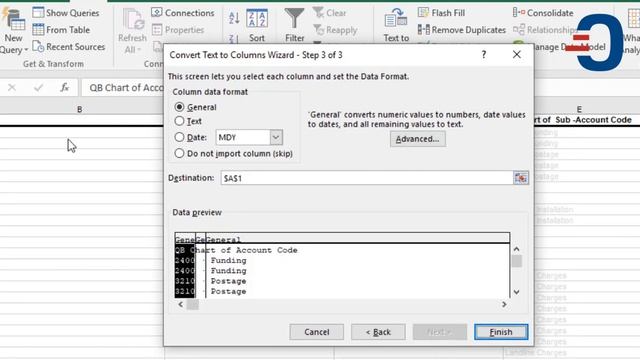Open Relationships
Image resolution: width=640 pixels, height=360 pixels.
point(545,30)
